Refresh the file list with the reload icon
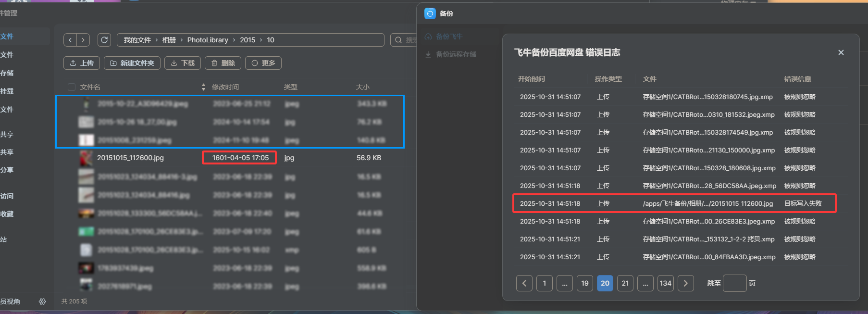This screenshot has width=868, height=314. [104, 40]
